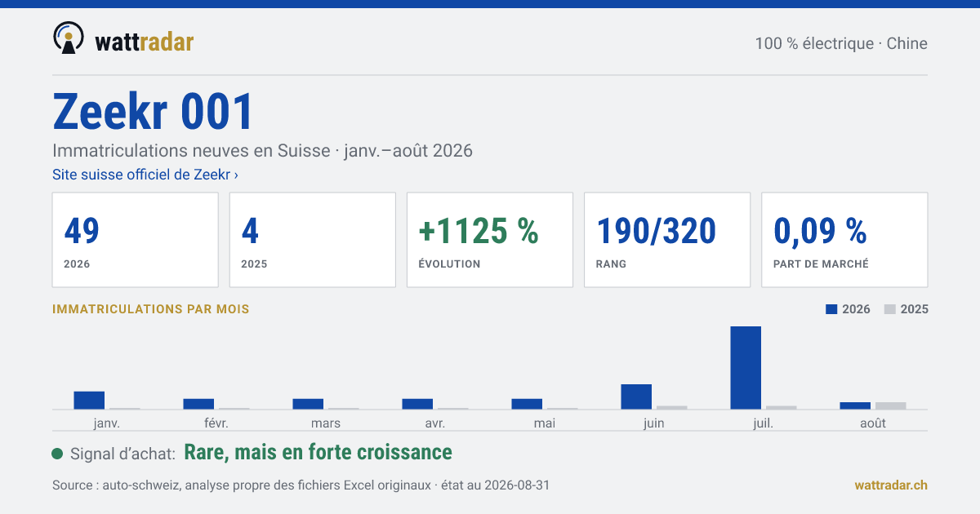The height and width of the screenshot is (514, 980).
Task: Click the blue 2026 bar for août
Action: point(855,405)
